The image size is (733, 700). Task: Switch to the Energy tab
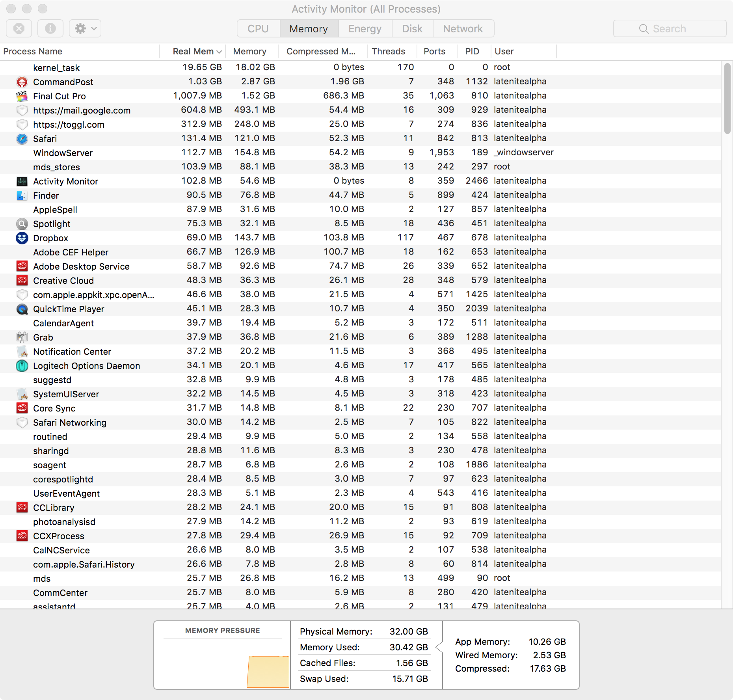[364, 28]
